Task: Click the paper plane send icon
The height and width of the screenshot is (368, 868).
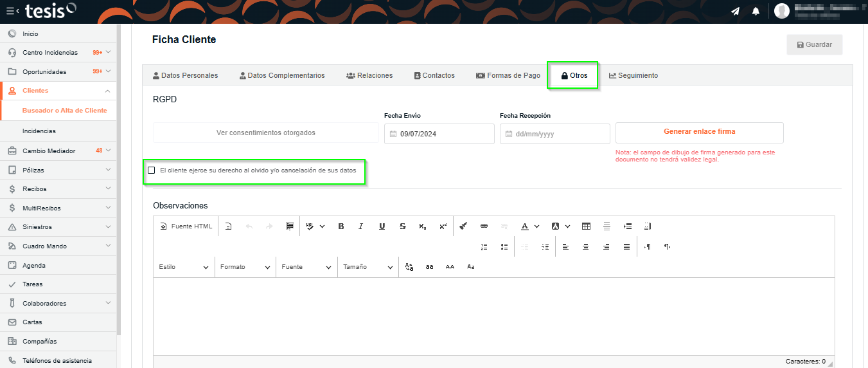Action: [735, 11]
